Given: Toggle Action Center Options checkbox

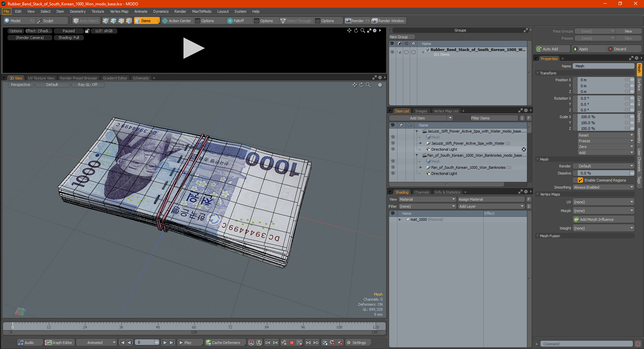Looking at the screenshot, I should tap(198, 21).
